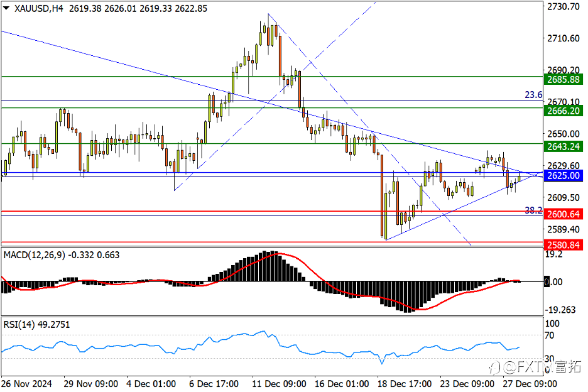The image size is (588, 392).
Task: Click the 2710.60 price axis value
Action: point(563,38)
